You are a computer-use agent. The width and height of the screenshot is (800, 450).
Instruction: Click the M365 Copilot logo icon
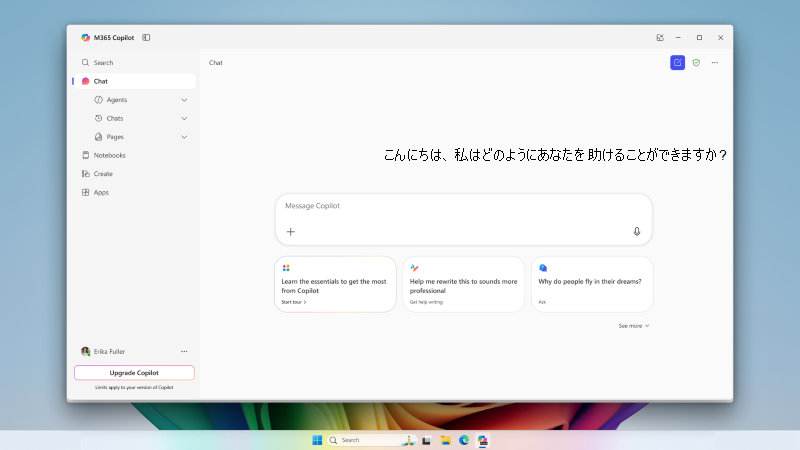tap(86, 37)
